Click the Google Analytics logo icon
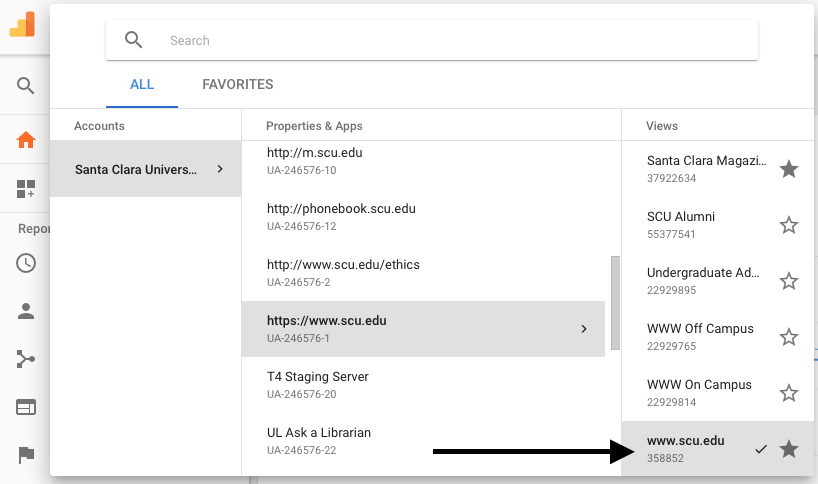This screenshot has height=484, width=818. point(22,25)
